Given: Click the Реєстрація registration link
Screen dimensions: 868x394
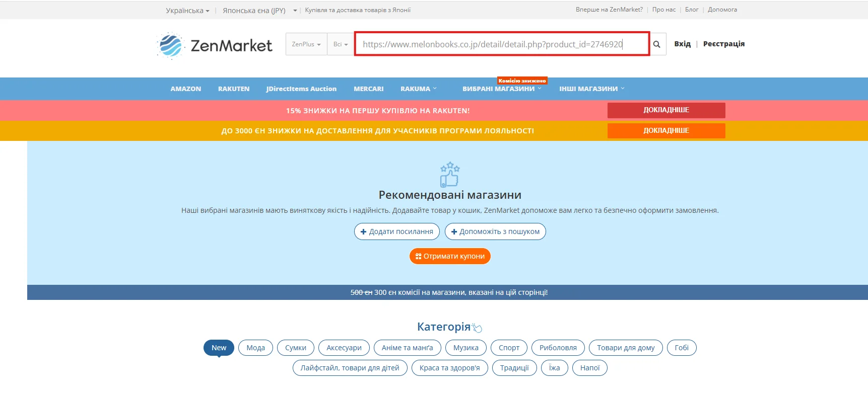Looking at the screenshot, I should click(724, 44).
